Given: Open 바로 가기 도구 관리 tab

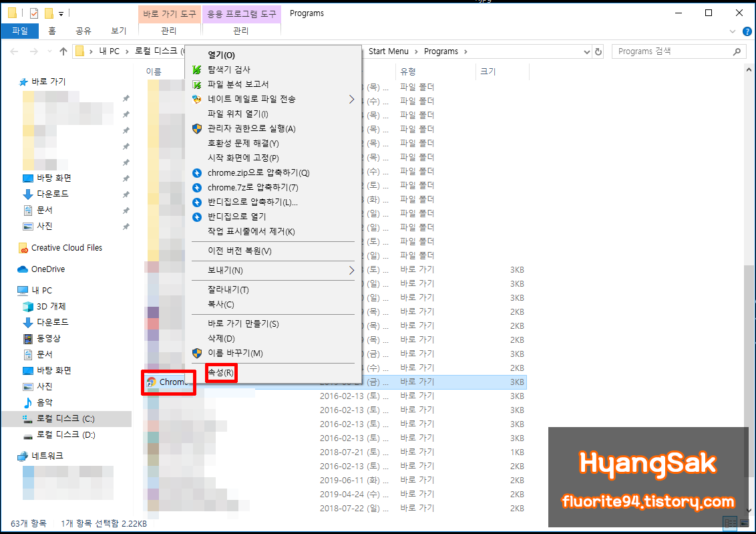Looking at the screenshot, I should 169,31.
